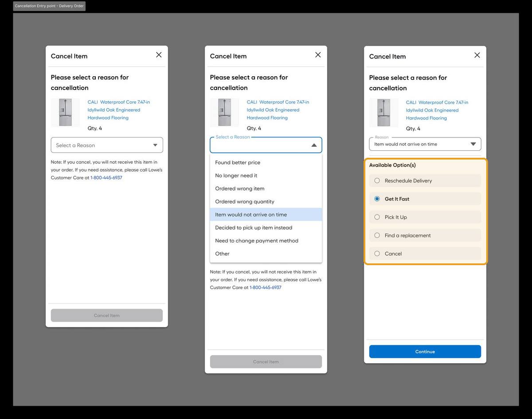Open CALI flooring product link in first dialog
This screenshot has width=532, height=419.
click(119, 110)
